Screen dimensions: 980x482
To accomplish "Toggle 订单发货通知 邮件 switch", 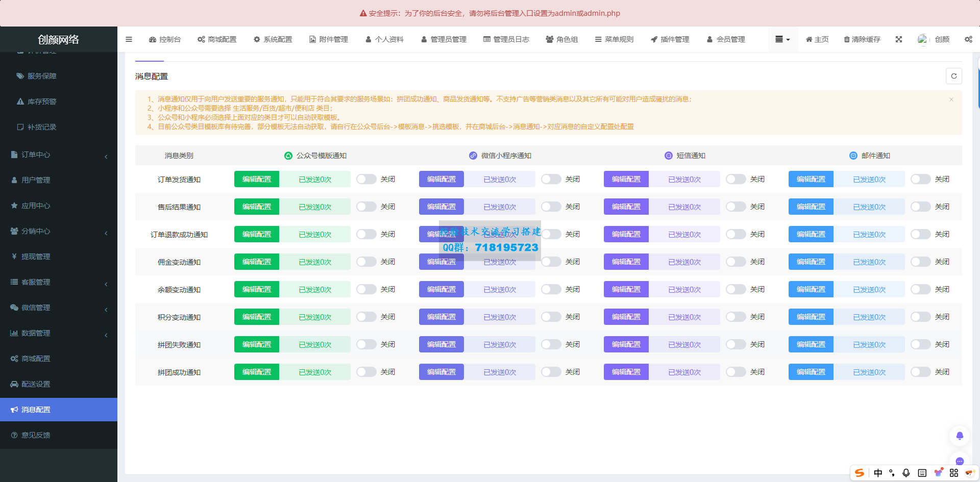I will click(x=920, y=179).
